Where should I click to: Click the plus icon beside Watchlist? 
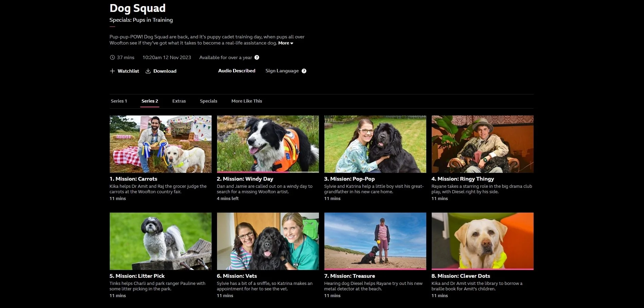click(x=112, y=71)
